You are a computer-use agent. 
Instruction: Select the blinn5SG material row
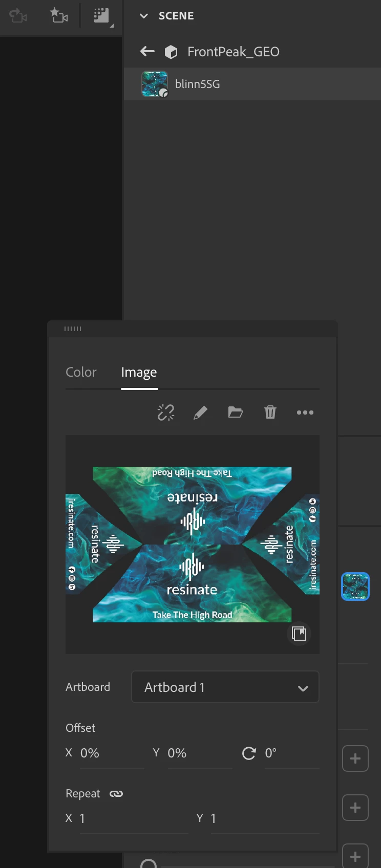pyautogui.click(x=252, y=84)
